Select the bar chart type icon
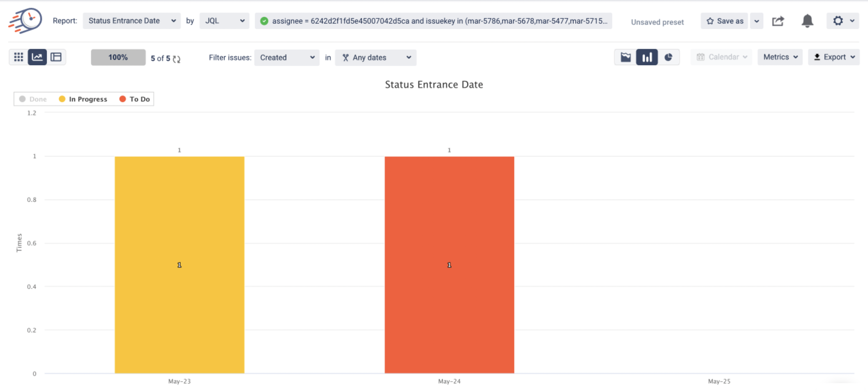This screenshot has height=392, width=868. (x=647, y=57)
